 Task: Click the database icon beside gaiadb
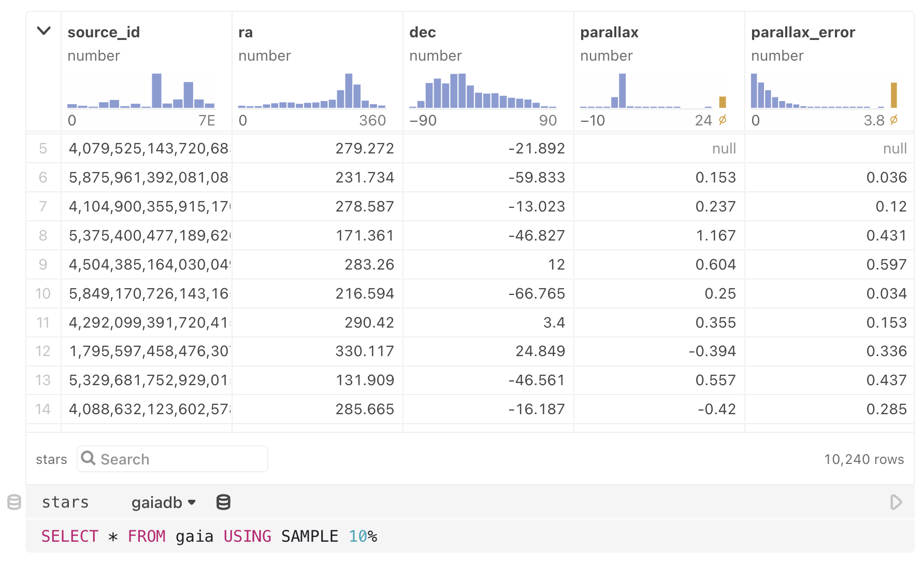click(223, 502)
